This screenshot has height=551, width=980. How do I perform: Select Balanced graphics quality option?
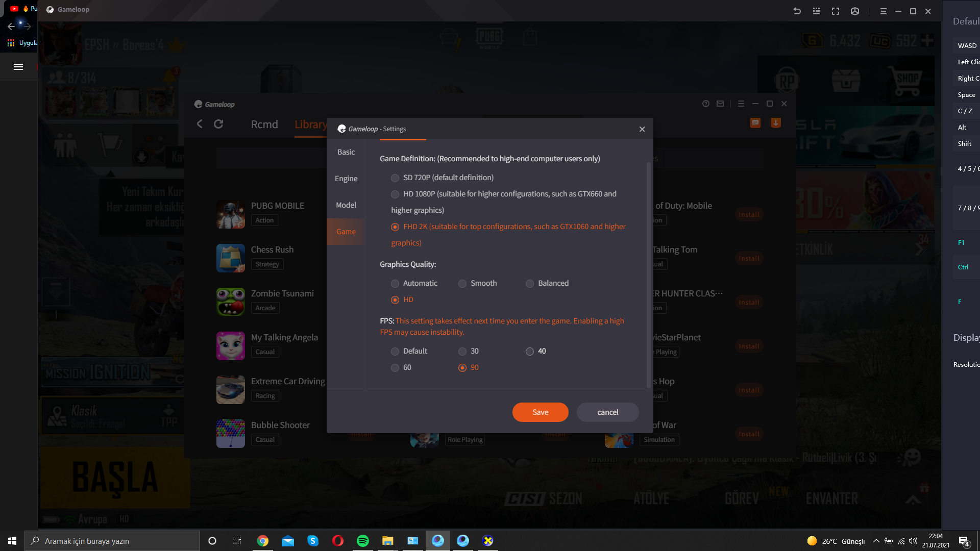coord(530,284)
